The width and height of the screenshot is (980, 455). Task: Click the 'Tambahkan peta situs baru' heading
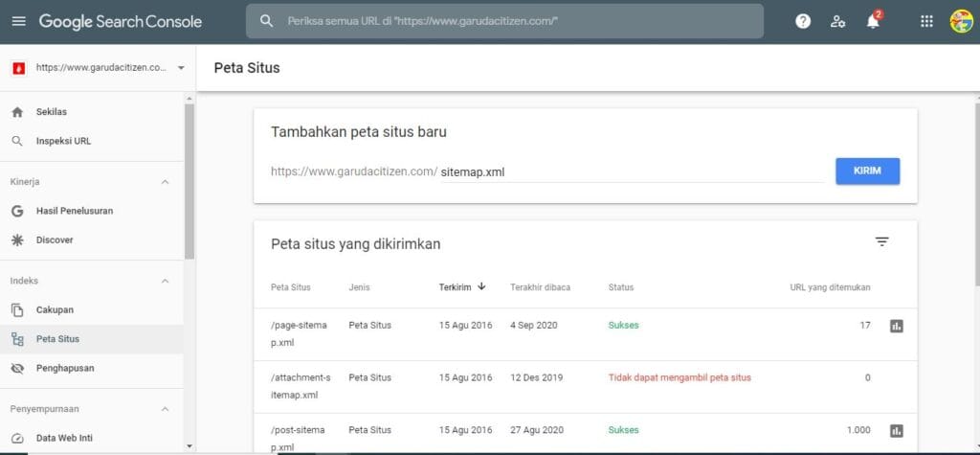tap(359, 132)
